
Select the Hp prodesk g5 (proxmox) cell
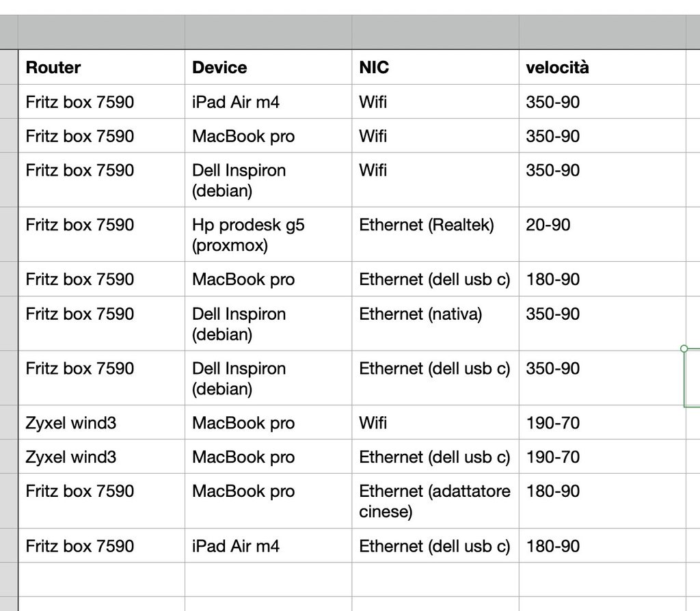(268, 234)
